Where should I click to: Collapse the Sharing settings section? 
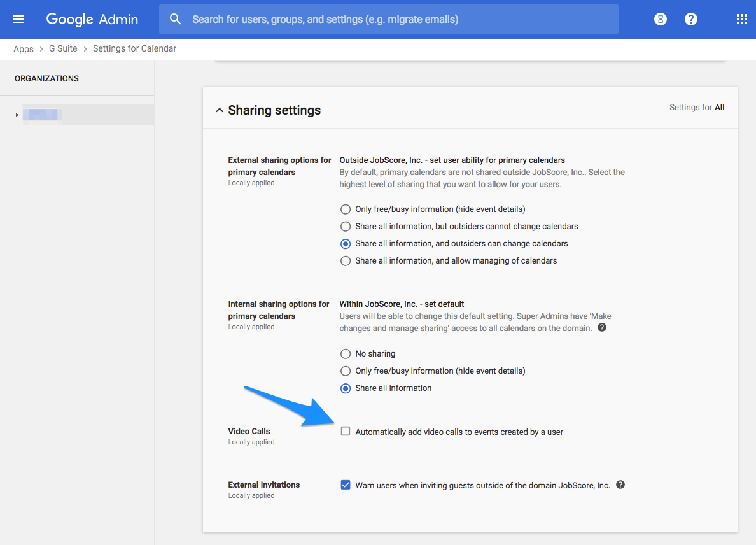220,110
